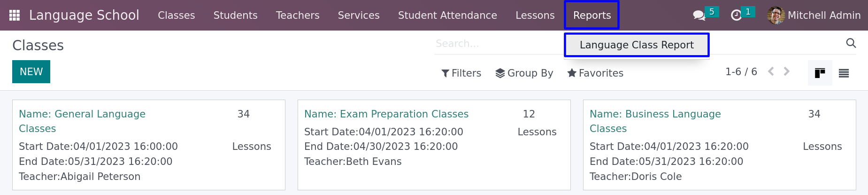Screen dimensions: 868x195
Task: Click the NEW button
Action: (31, 71)
